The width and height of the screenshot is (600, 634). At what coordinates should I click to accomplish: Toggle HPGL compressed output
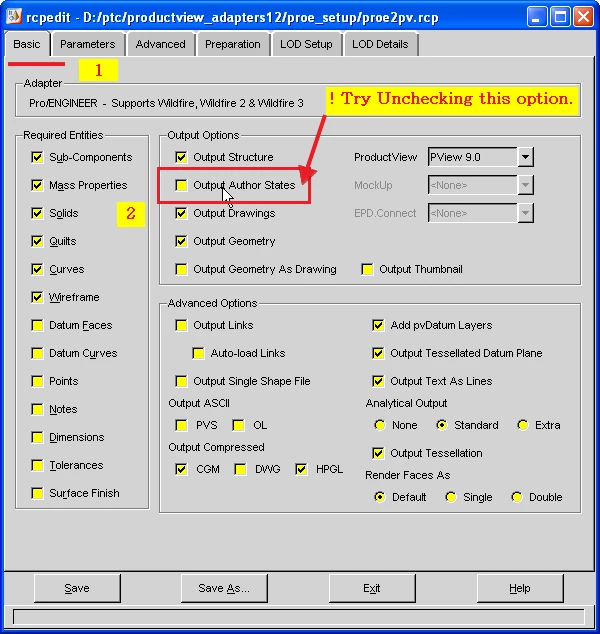(301, 469)
